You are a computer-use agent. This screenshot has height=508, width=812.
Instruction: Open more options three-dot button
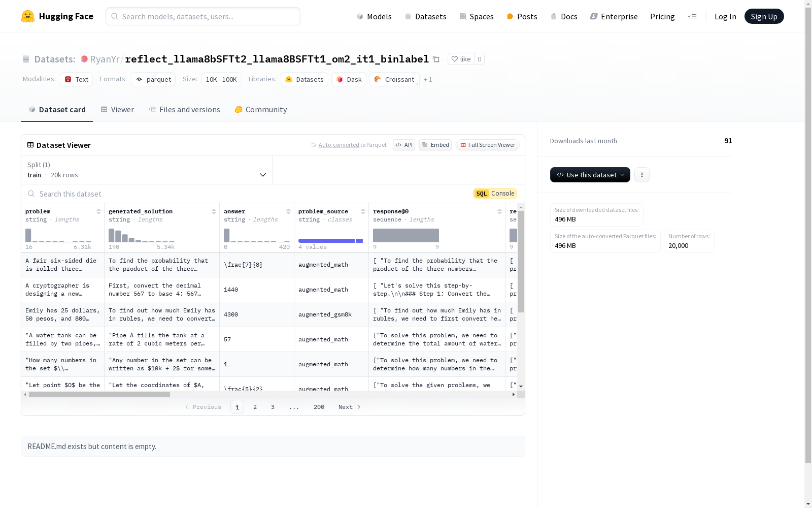642,175
